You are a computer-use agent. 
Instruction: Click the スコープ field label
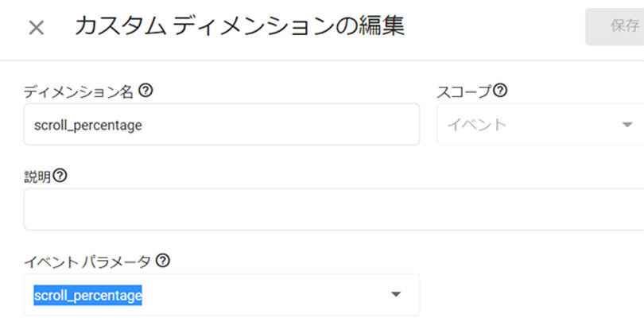464,92
